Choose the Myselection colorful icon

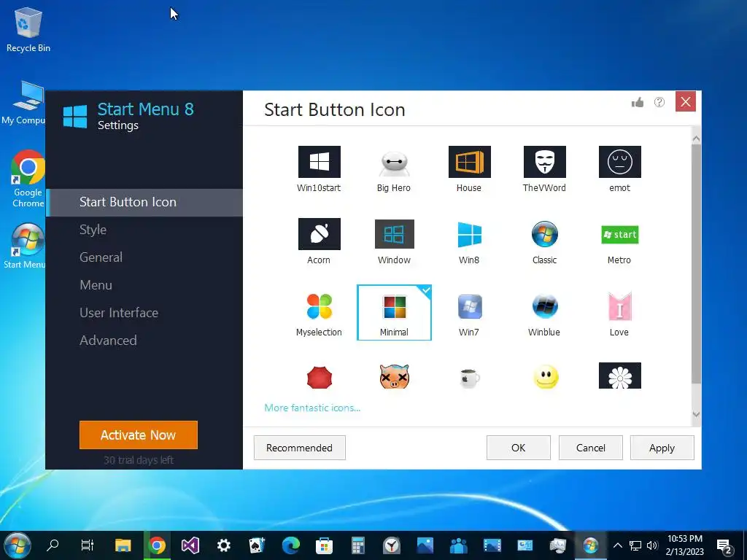point(320,306)
